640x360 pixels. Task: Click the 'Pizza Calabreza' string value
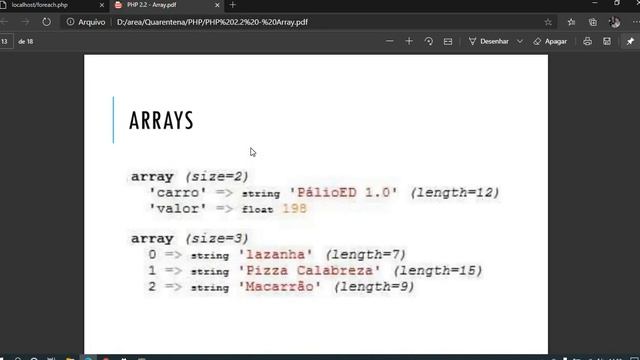pos(309,271)
